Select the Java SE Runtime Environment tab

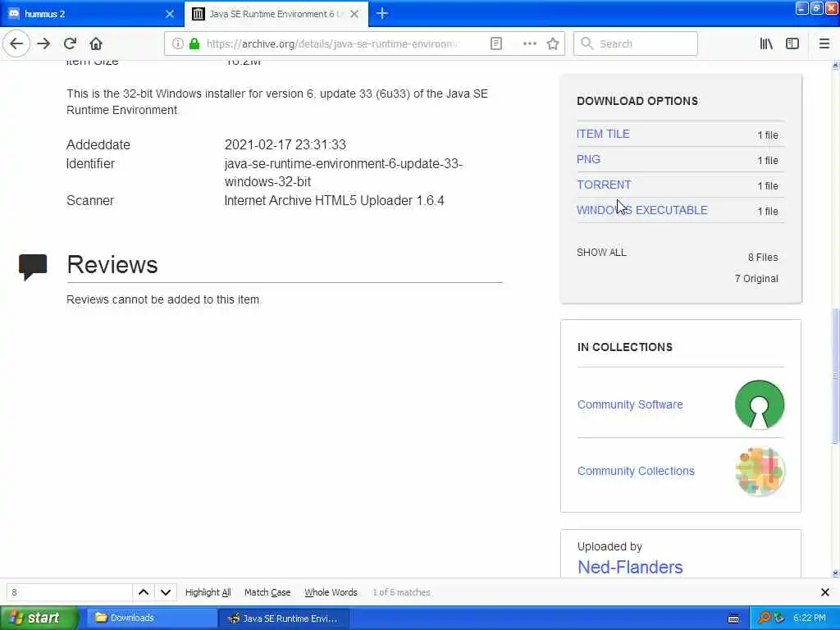click(276, 14)
